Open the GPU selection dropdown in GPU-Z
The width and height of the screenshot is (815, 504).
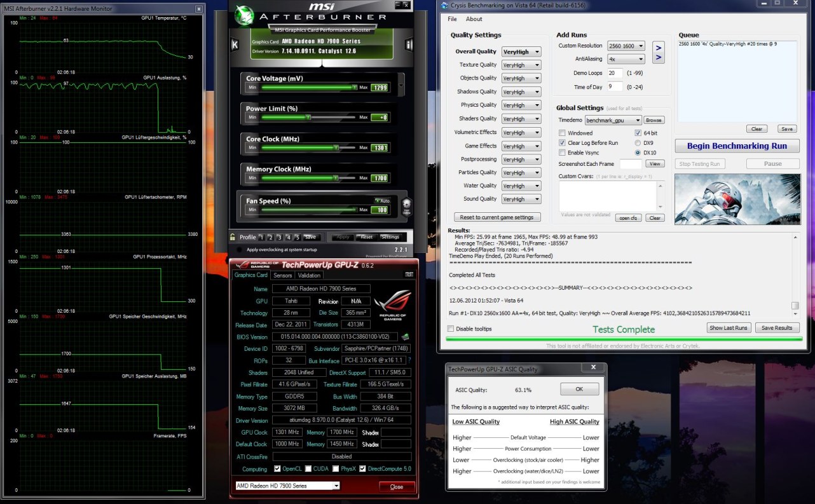pos(287,486)
